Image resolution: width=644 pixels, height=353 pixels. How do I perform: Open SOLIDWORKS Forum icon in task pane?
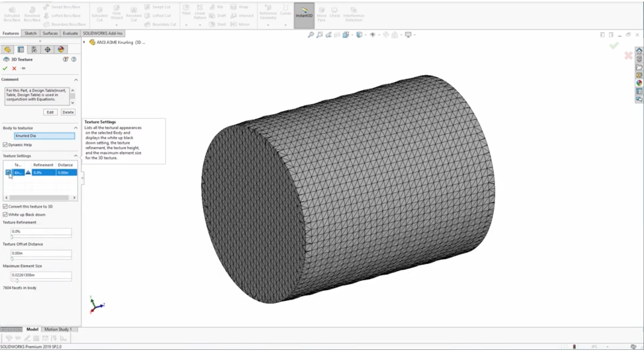click(x=639, y=99)
